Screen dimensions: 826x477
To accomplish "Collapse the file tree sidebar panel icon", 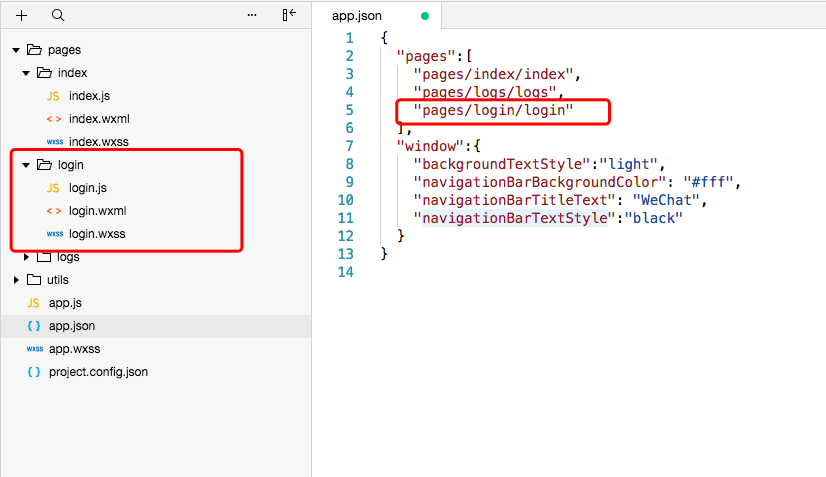I will tap(289, 15).
